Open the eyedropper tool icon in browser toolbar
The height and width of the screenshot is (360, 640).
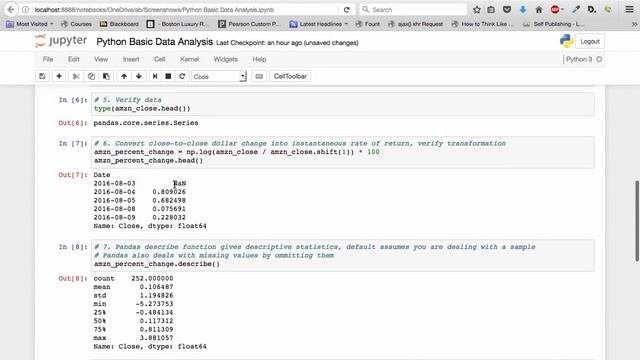pyautogui.click(x=576, y=9)
